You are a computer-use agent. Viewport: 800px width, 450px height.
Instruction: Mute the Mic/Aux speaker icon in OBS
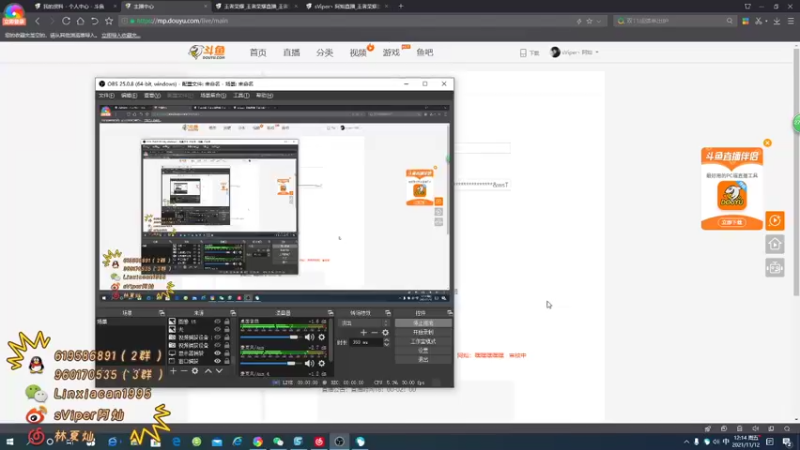coord(309,363)
